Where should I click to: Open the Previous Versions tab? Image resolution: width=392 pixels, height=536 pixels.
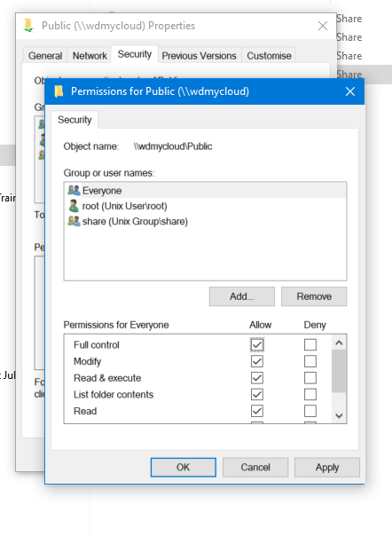(x=199, y=56)
